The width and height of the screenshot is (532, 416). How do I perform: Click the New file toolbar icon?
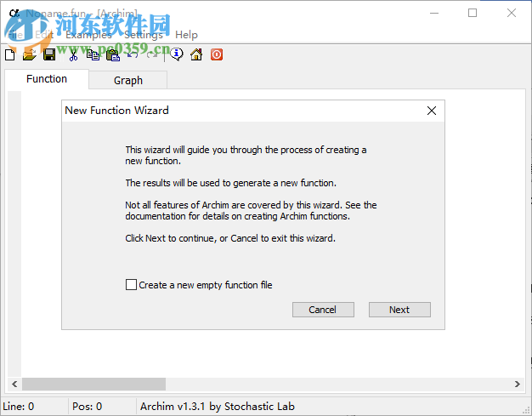pos(10,54)
